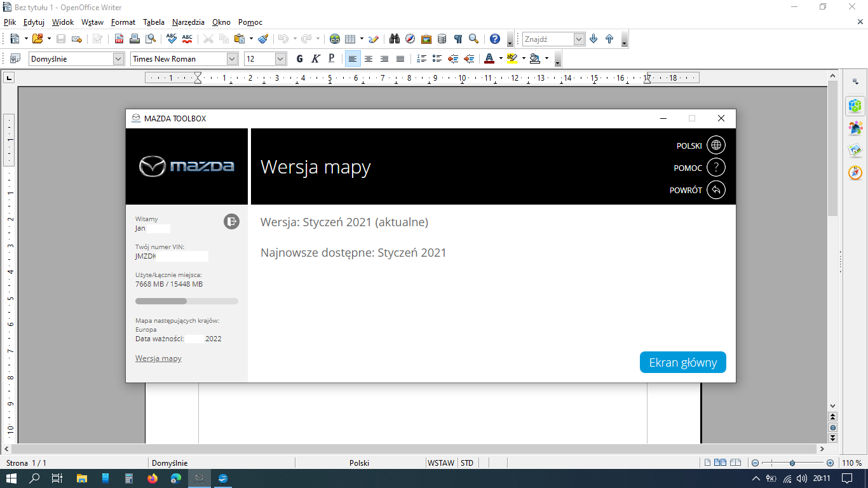The height and width of the screenshot is (488, 868).
Task: Open the font size 12 dropdown
Action: [280, 58]
